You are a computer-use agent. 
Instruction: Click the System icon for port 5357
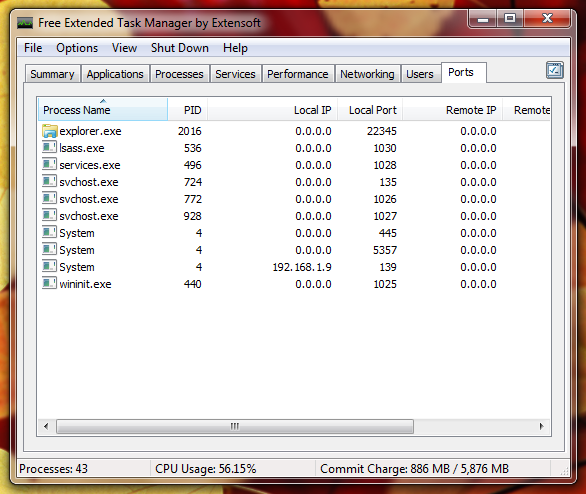pos(49,249)
